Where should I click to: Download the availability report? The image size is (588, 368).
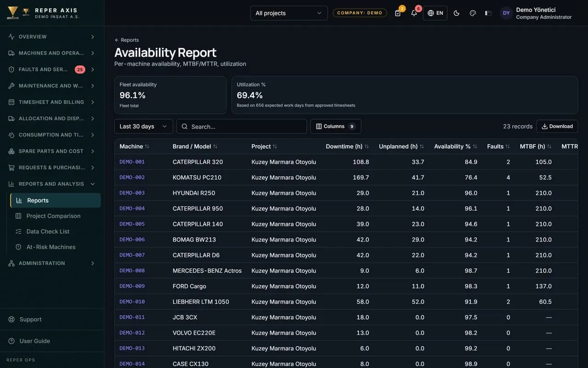pyautogui.click(x=557, y=126)
